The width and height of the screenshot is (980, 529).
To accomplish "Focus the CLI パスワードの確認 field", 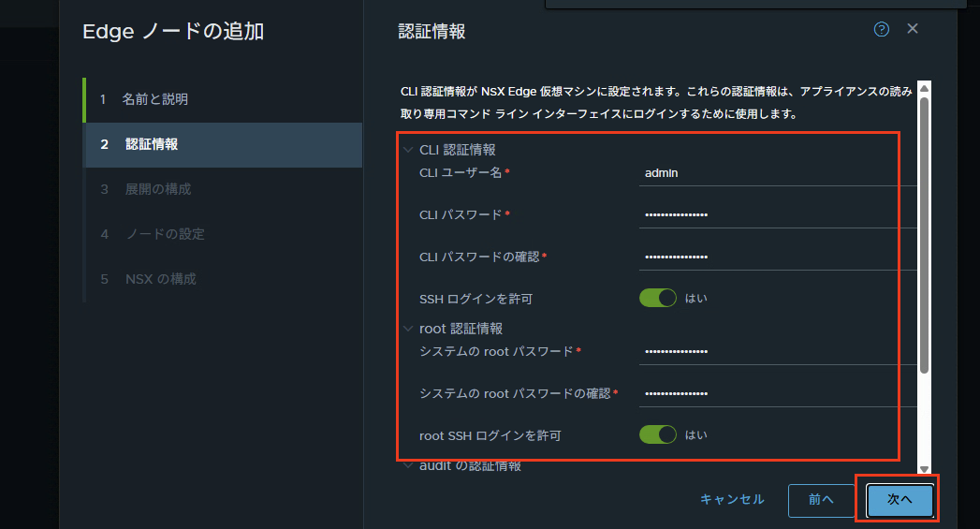I will click(778, 257).
